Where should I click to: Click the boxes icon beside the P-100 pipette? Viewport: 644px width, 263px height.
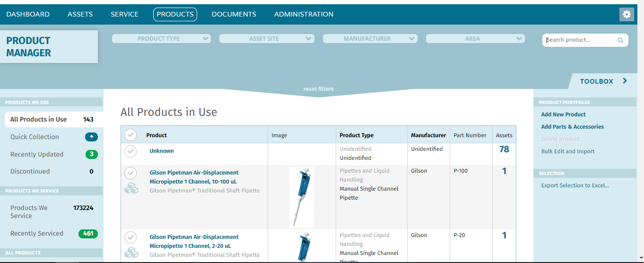pyautogui.click(x=131, y=188)
